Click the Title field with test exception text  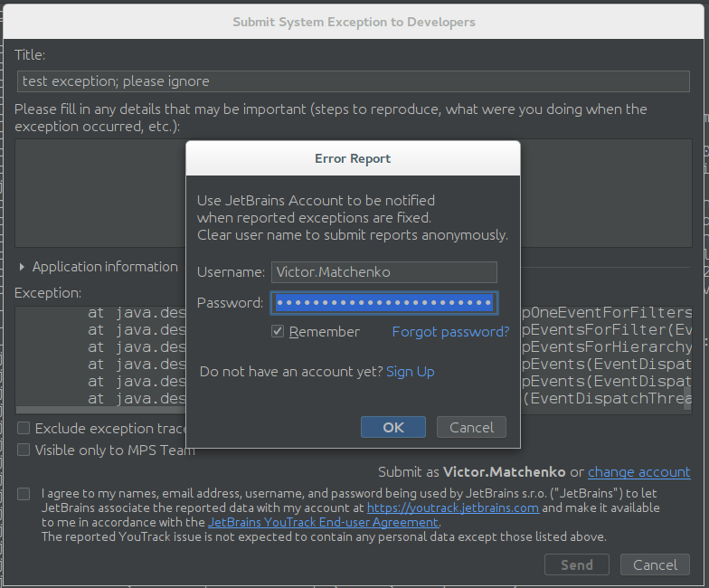pos(353,81)
